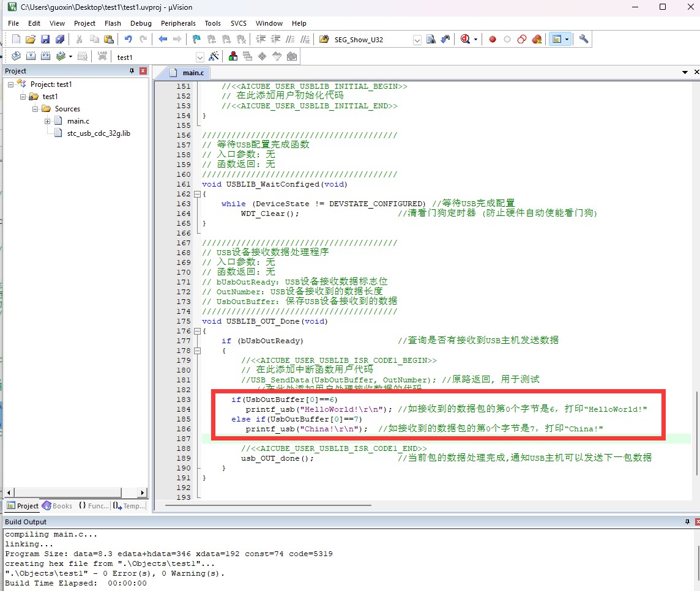Open the Flash menu

tap(113, 23)
